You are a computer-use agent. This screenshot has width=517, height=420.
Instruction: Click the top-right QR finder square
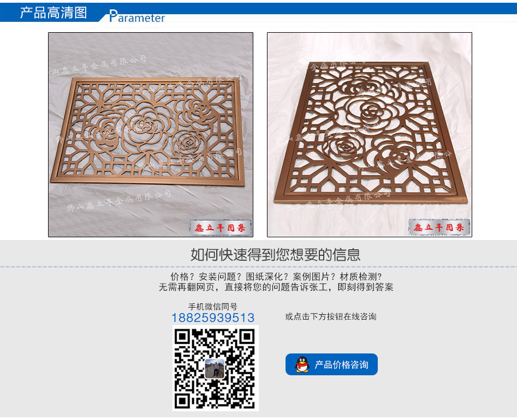pos(247,337)
